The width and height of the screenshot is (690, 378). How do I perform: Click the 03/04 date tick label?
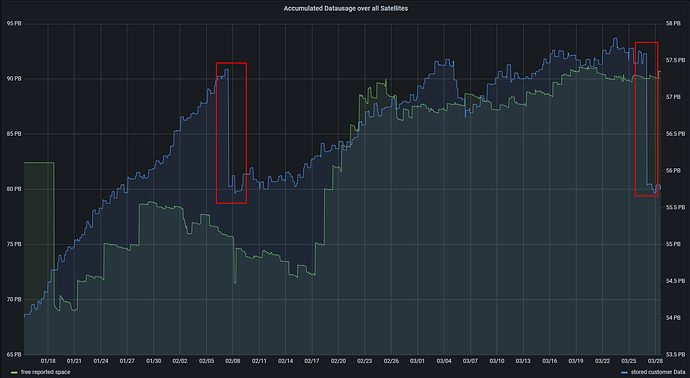[x=444, y=361]
